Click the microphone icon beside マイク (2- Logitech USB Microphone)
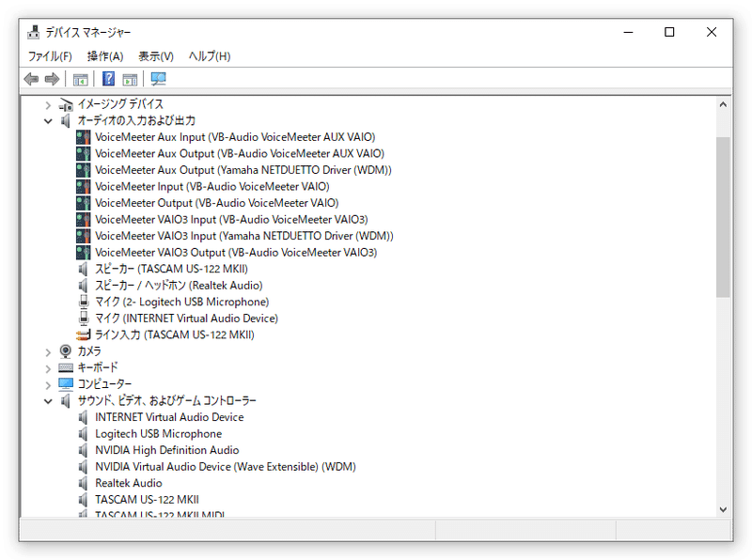The height and width of the screenshot is (560, 752). click(x=84, y=302)
